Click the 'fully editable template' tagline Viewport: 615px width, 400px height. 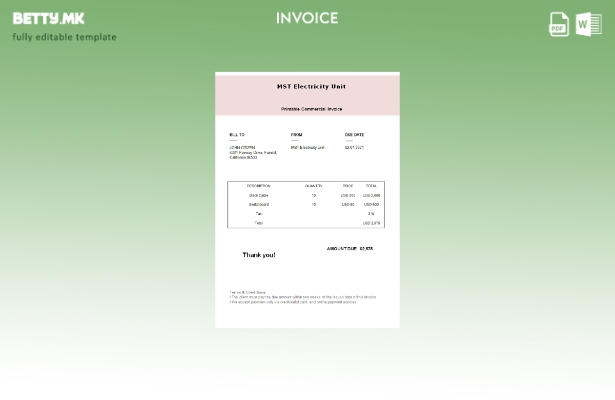pos(64,38)
